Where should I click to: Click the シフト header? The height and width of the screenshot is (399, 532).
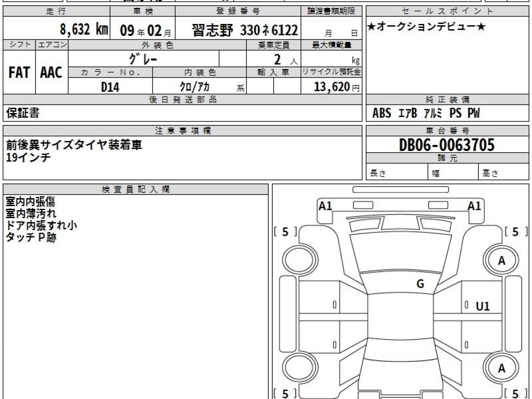click(x=19, y=45)
